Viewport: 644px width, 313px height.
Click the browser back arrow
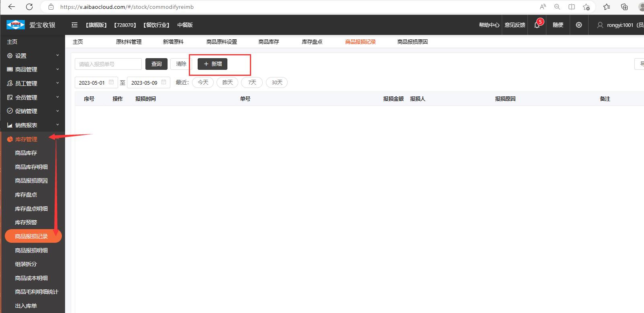click(12, 7)
